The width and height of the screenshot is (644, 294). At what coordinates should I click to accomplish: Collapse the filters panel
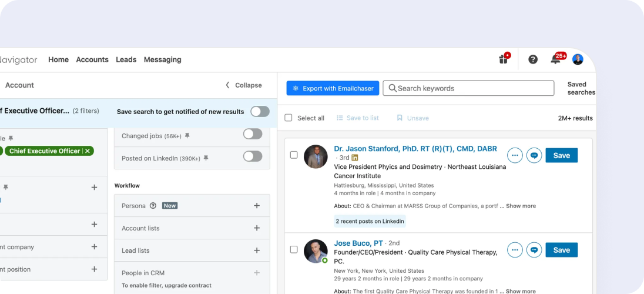[243, 85]
